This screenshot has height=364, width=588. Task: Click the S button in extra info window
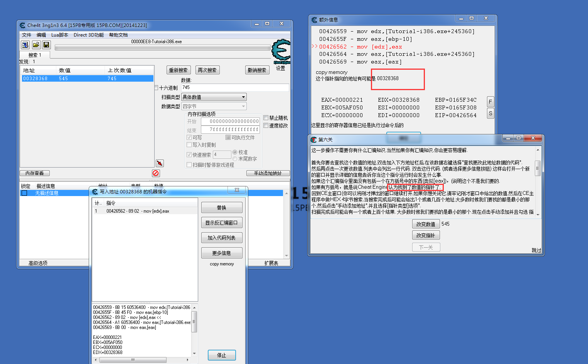(x=490, y=113)
